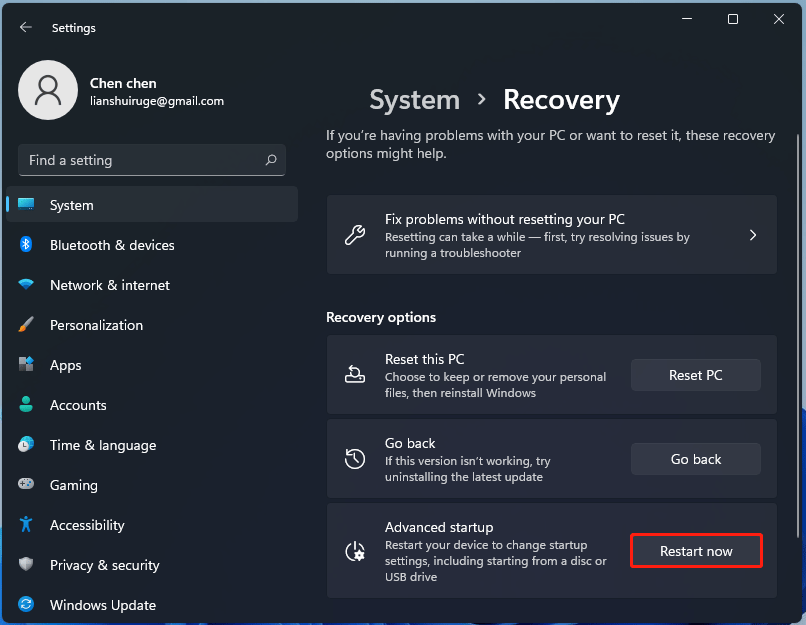Click the Personalization paintbrush icon
The height and width of the screenshot is (625, 806).
[26, 324]
